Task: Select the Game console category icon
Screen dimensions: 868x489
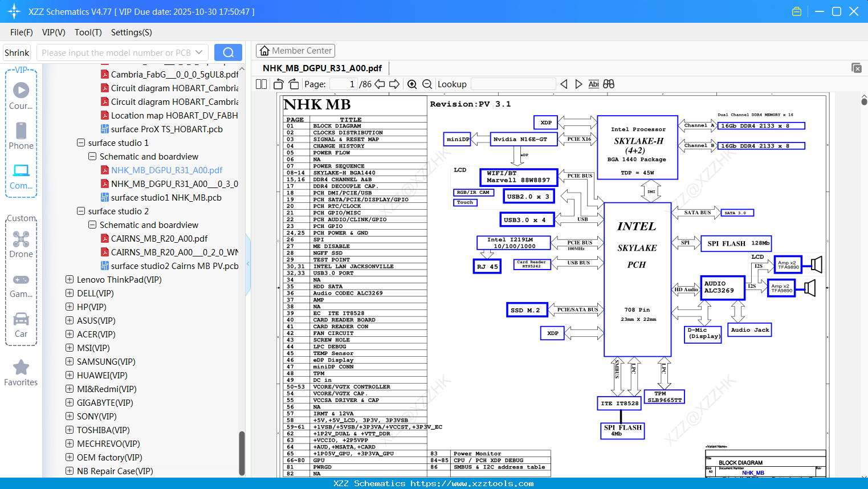Action: coord(21,285)
